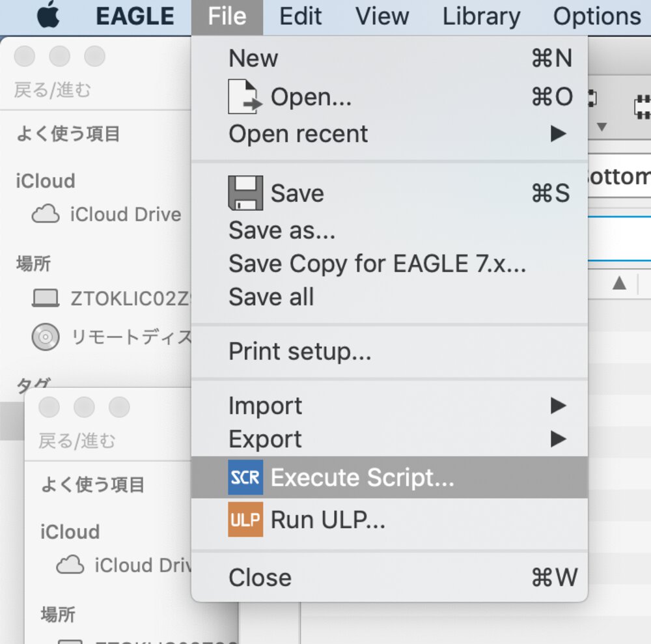
Task: Select iCloud Drive cloud icon in upper sidebar
Action: (x=46, y=214)
